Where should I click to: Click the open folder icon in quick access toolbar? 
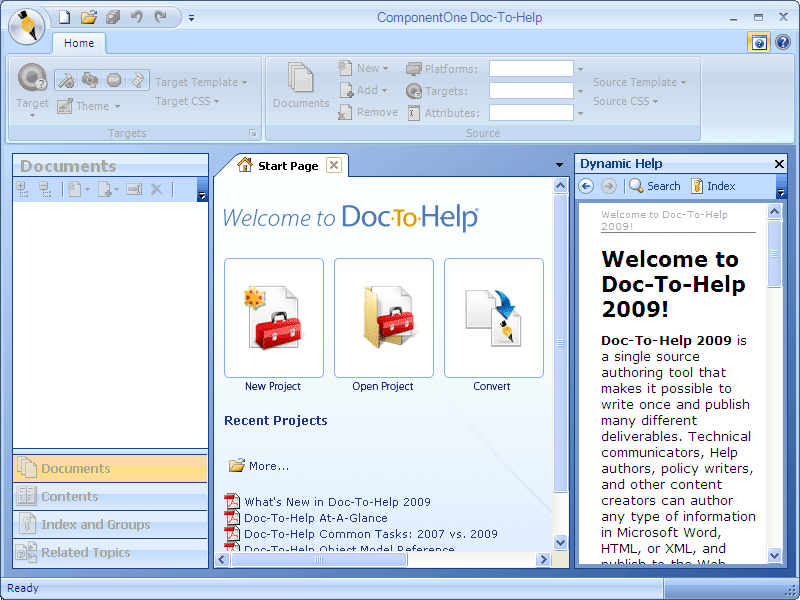[x=89, y=17]
